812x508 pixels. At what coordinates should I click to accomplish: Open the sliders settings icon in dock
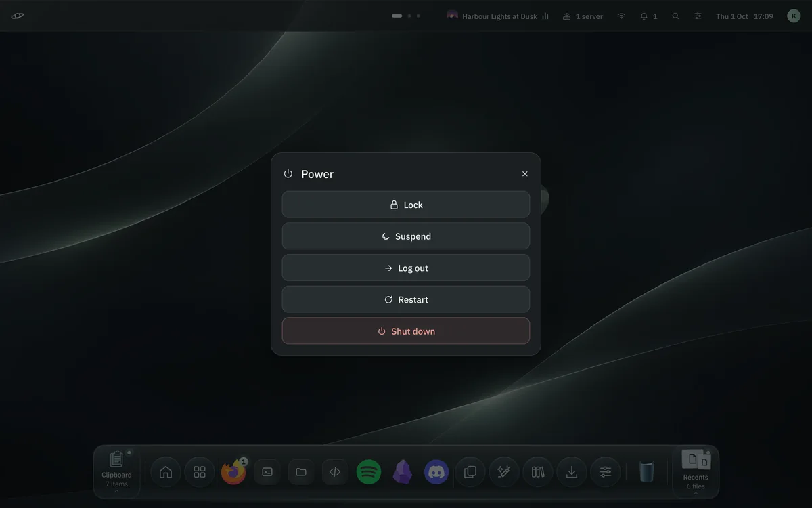click(x=606, y=472)
